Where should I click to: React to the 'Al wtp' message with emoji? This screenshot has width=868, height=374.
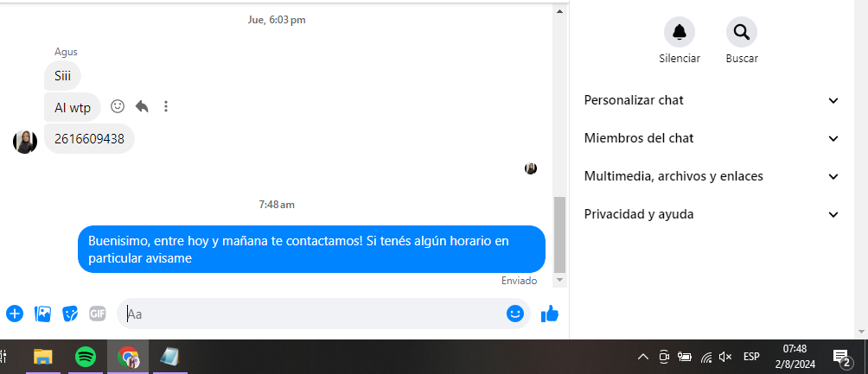[118, 106]
